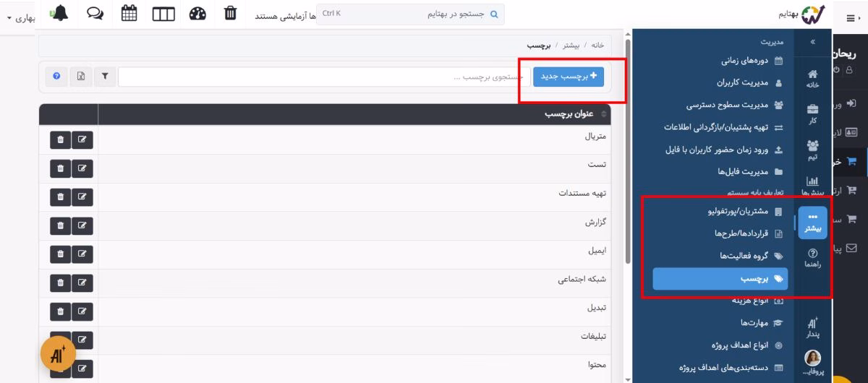The image size is (868, 383).
Task: Open کار in the sidebar rail
Action: [812, 114]
